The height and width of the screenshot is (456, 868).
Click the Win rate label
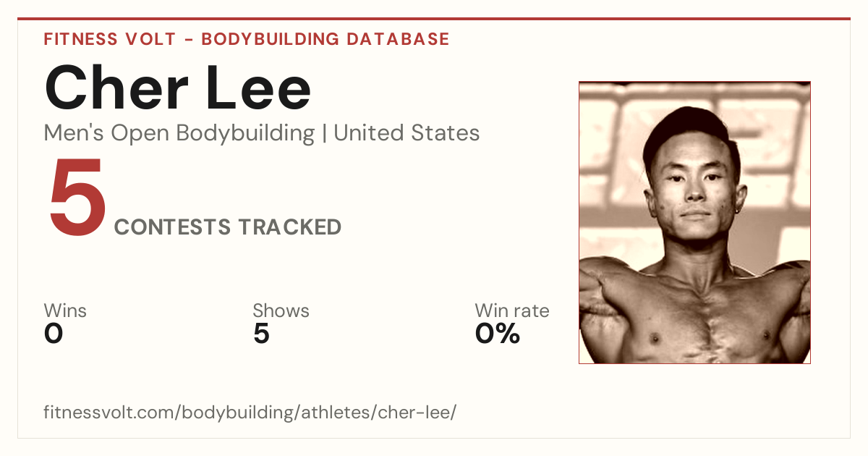[512, 311]
